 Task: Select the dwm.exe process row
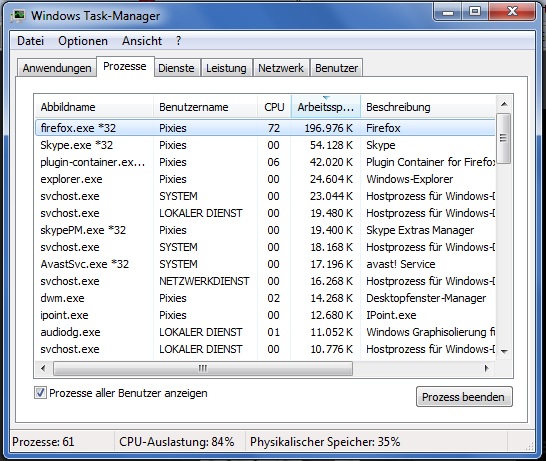click(x=265, y=298)
